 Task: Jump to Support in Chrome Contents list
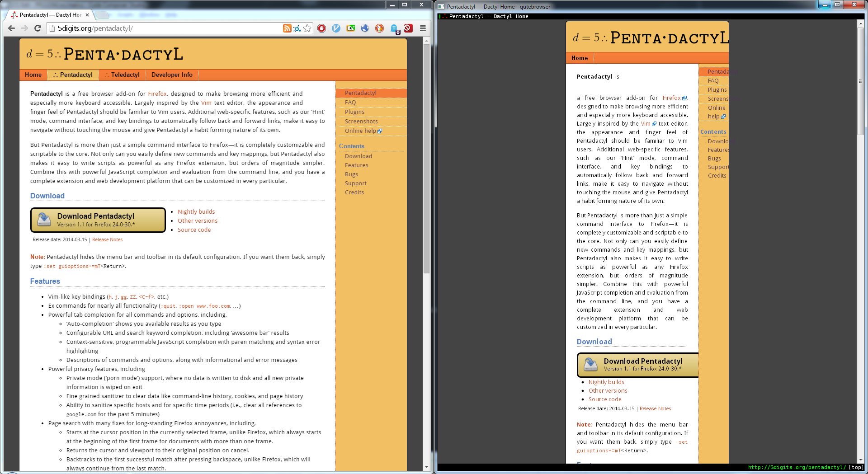click(356, 183)
